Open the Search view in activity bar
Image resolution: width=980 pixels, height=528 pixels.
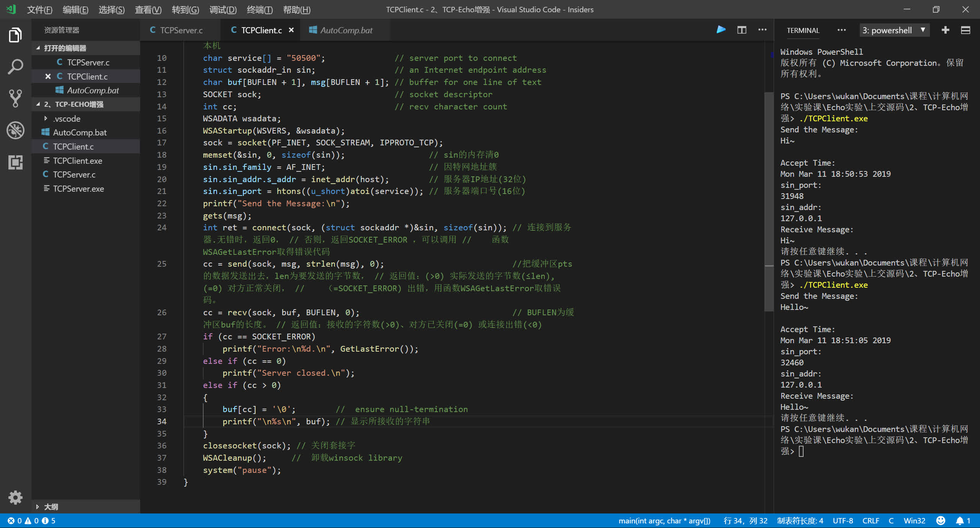pyautogui.click(x=15, y=67)
